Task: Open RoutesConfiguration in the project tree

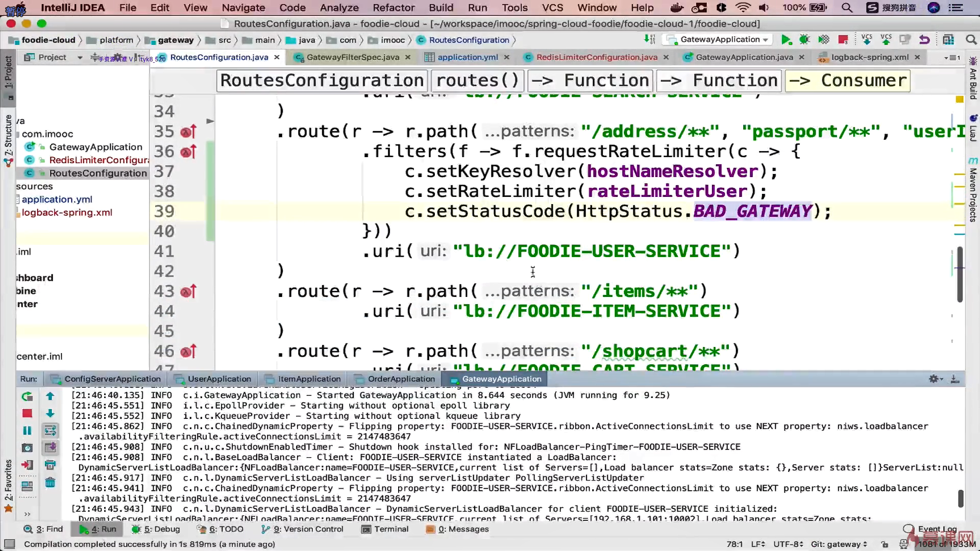Action: tap(97, 173)
